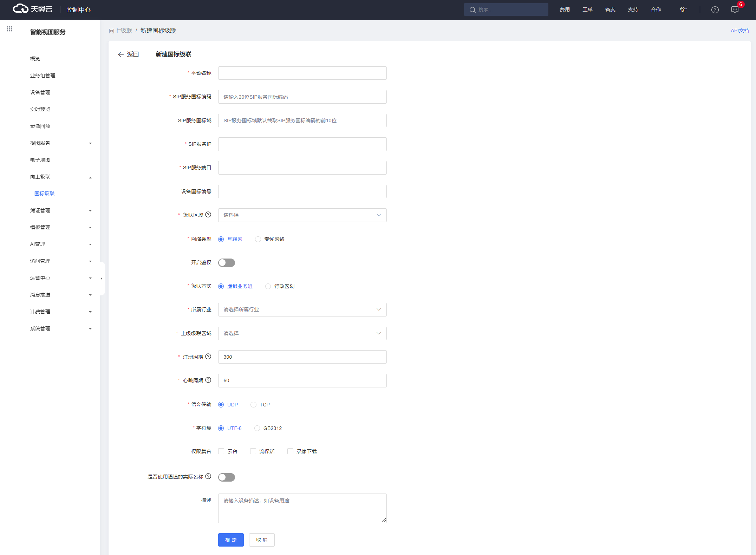This screenshot has width=756, height=555.
Task: Open 工单 in the top navigation
Action: [x=587, y=10]
